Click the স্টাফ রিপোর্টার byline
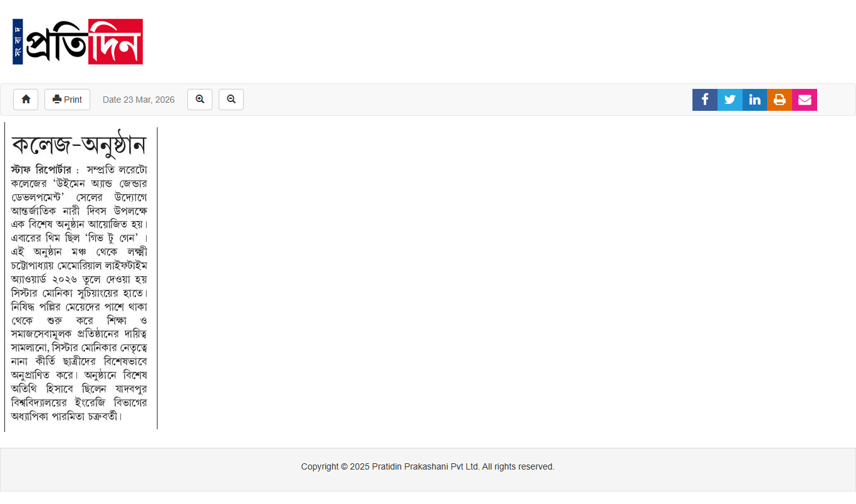The height and width of the screenshot is (504, 856). coord(41,170)
